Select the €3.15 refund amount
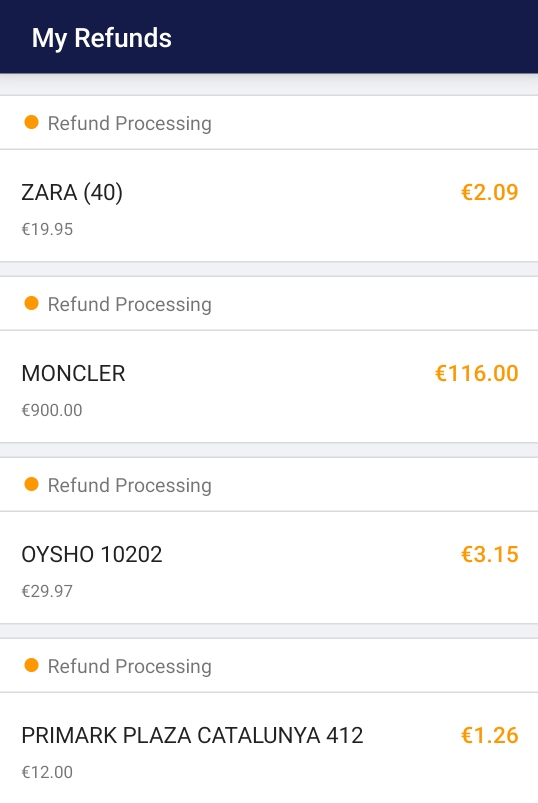 coord(489,554)
